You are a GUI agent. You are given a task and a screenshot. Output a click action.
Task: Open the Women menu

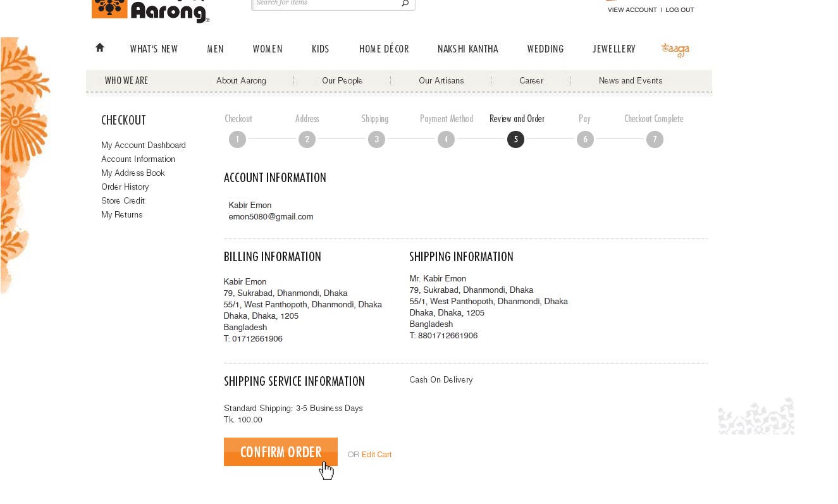click(268, 49)
